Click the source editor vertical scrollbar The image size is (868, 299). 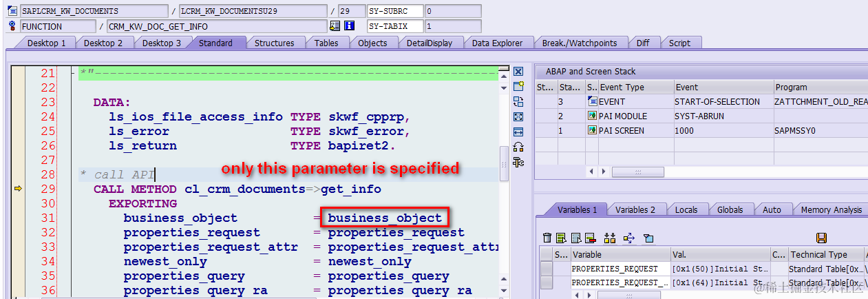504,165
